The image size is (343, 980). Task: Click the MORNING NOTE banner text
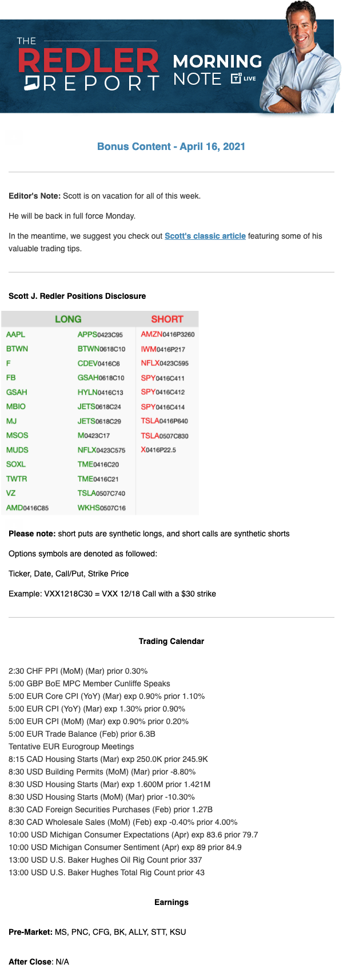(217, 70)
